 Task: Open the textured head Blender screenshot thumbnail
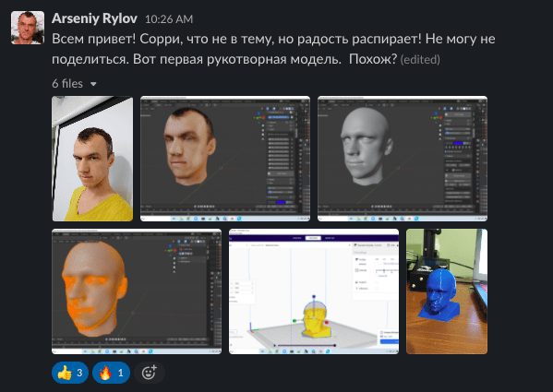pyautogui.click(x=225, y=159)
